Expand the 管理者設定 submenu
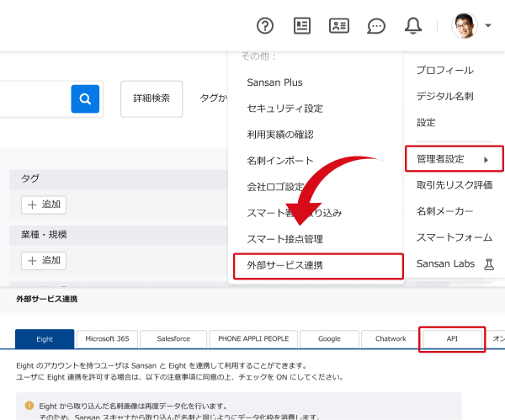This screenshot has width=505, height=420. pyautogui.click(x=453, y=159)
